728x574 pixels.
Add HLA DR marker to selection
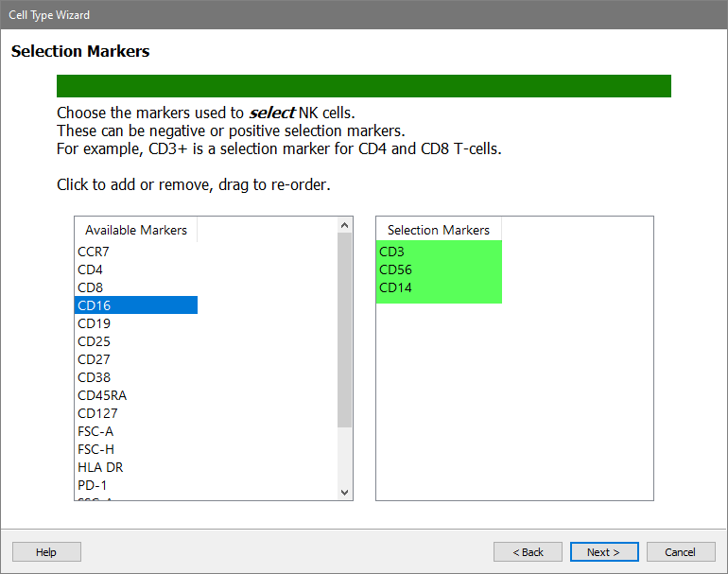point(100,467)
